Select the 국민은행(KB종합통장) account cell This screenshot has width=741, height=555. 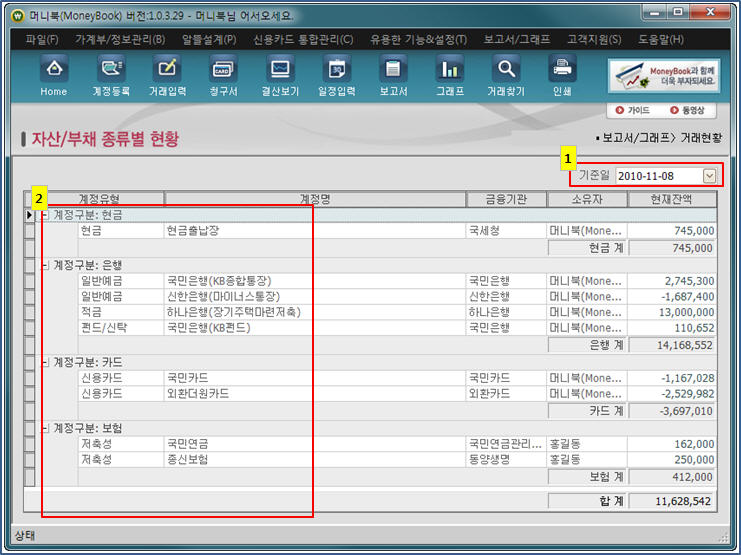pos(314,281)
